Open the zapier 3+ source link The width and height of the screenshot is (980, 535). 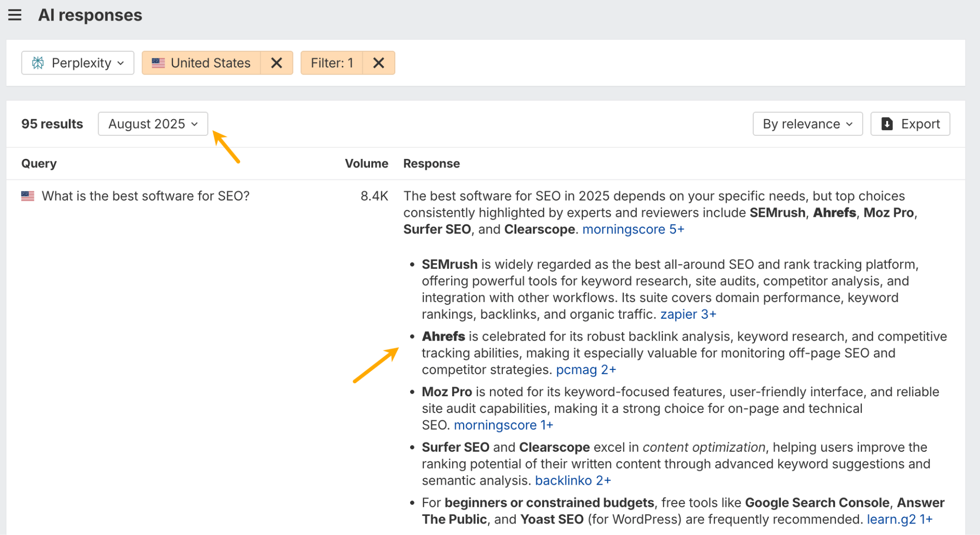click(688, 314)
